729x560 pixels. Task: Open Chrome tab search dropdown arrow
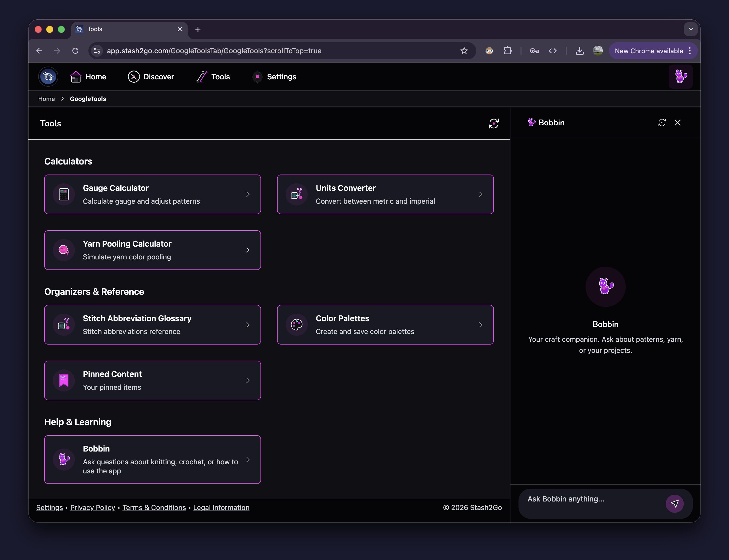691,29
